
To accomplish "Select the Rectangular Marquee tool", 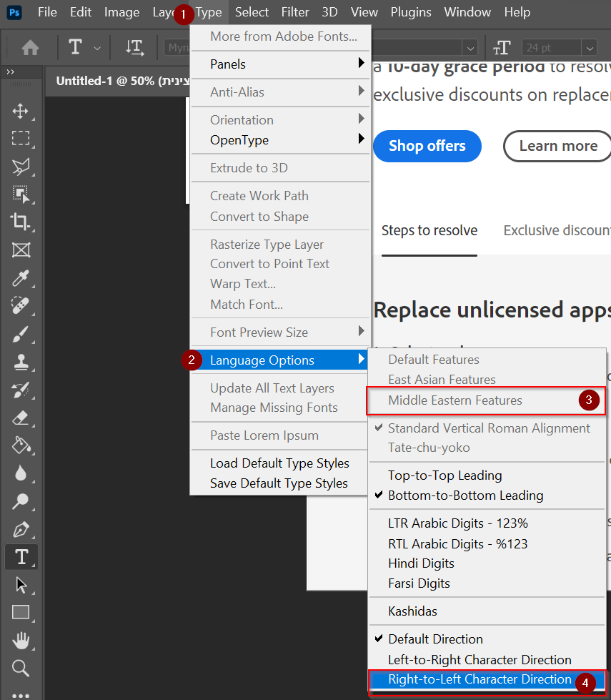I will [x=21, y=139].
